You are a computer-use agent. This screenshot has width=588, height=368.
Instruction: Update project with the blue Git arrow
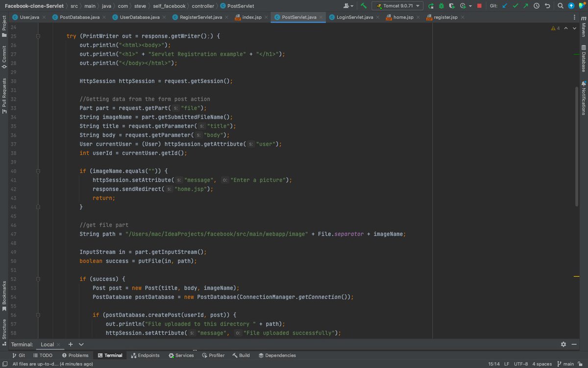[504, 5]
